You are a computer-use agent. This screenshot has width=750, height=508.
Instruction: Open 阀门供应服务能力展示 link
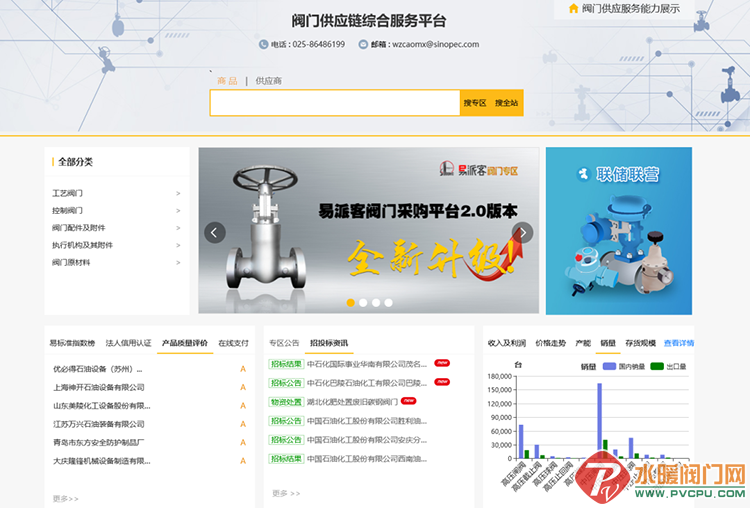630,9
